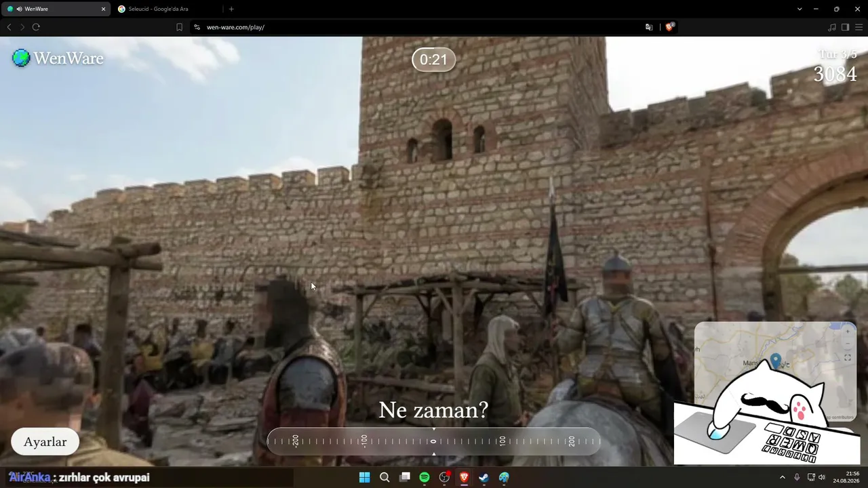The height and width of the screenshot is (488, 868).
Task: Switch to the Seleucid Google search tab
Action: 167,9
